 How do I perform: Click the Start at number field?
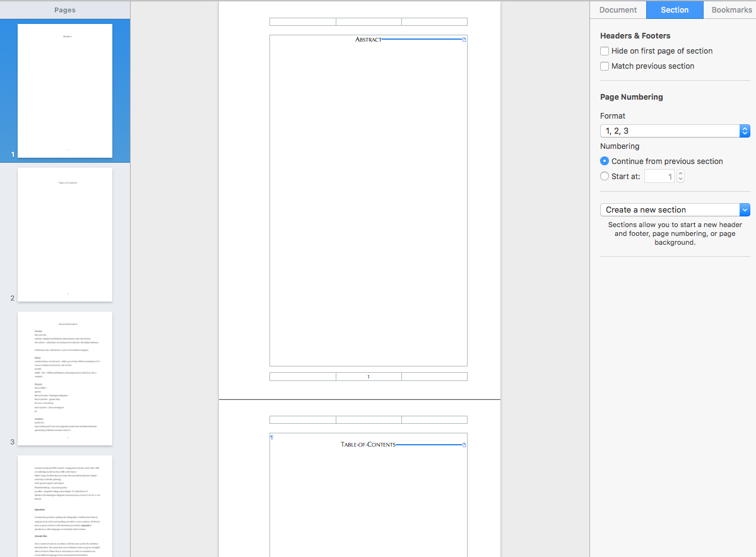coord(659,177)
